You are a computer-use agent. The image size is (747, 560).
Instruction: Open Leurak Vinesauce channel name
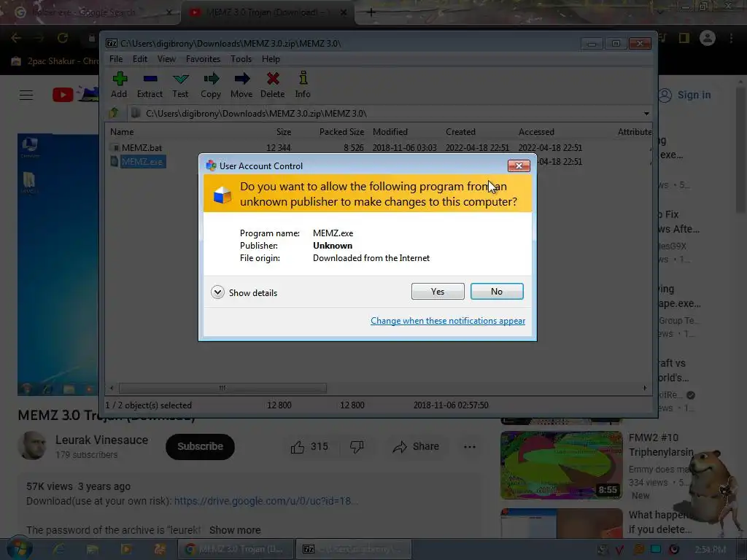click(101, 440)
